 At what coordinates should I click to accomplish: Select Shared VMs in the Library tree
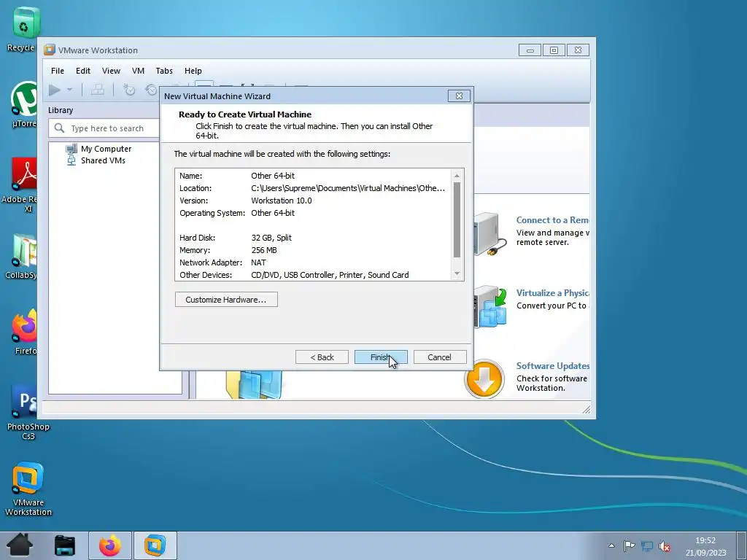(103, 160)
